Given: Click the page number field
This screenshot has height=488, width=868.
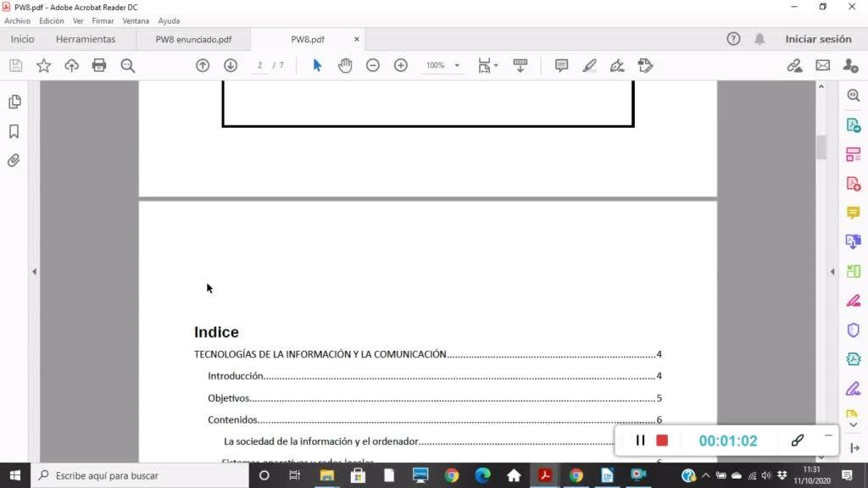Looking at the screenshot, I should point(259,65).
